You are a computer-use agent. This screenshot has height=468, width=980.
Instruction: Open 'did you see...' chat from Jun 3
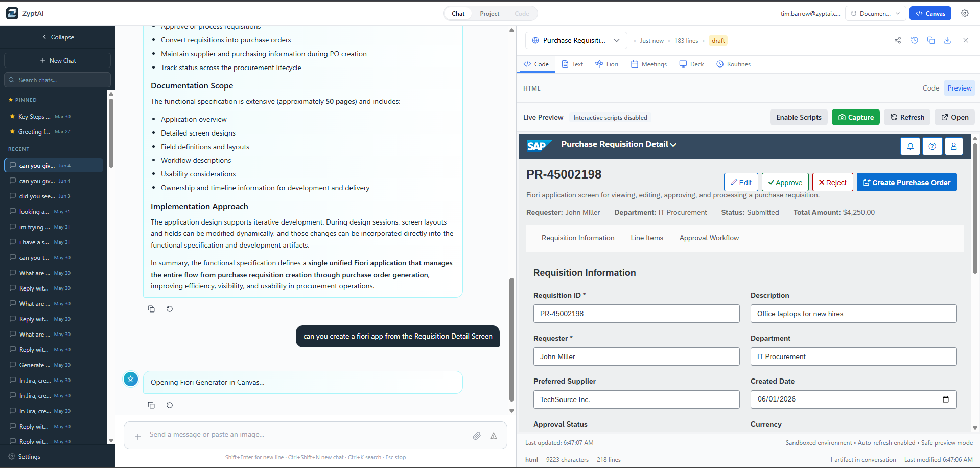54,196
